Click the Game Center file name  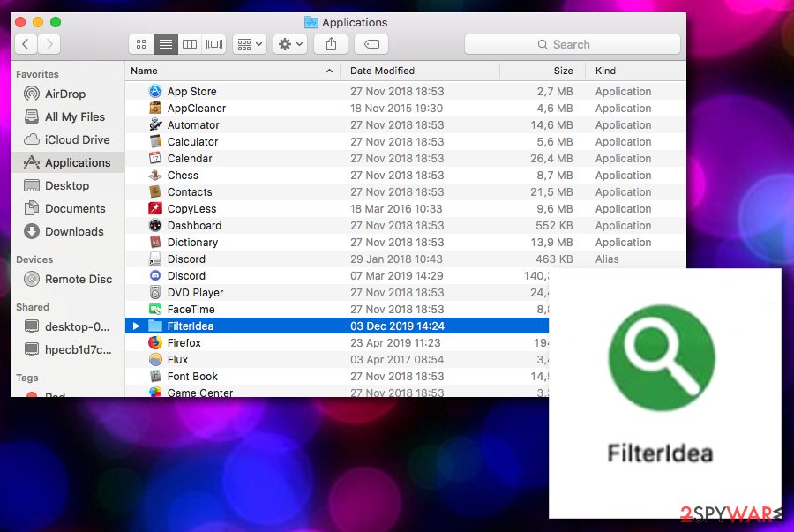coord(200,393)
